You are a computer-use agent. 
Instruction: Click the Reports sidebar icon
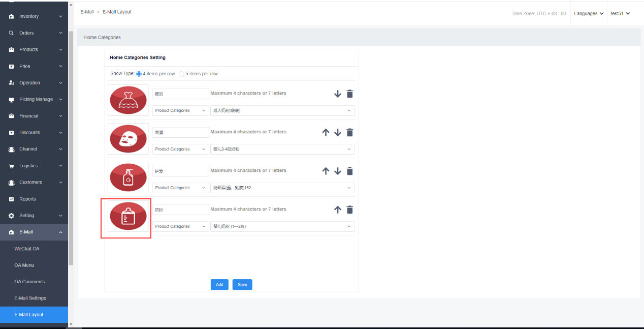(x=11, y=199)
